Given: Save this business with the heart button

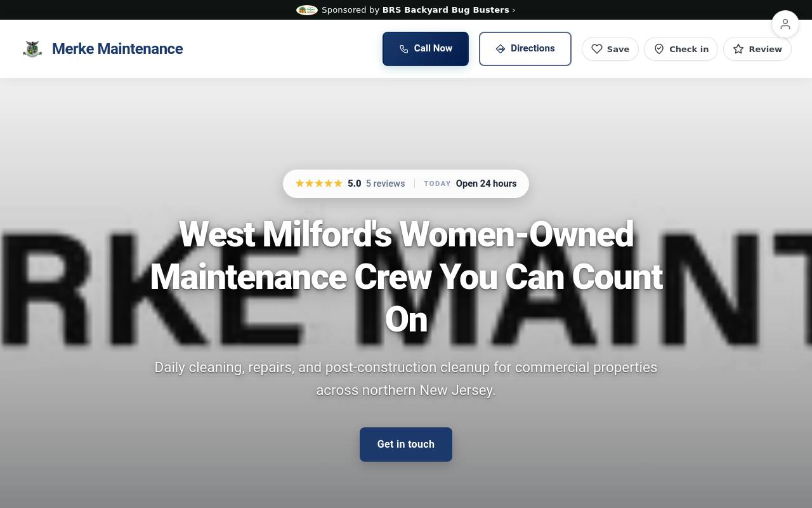Looking at the screenshot, I should (610, 49).
